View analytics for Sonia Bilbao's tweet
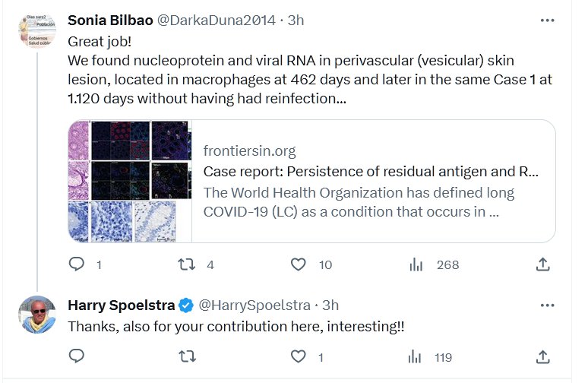This screenshot has width=588, height=383. 416,264
